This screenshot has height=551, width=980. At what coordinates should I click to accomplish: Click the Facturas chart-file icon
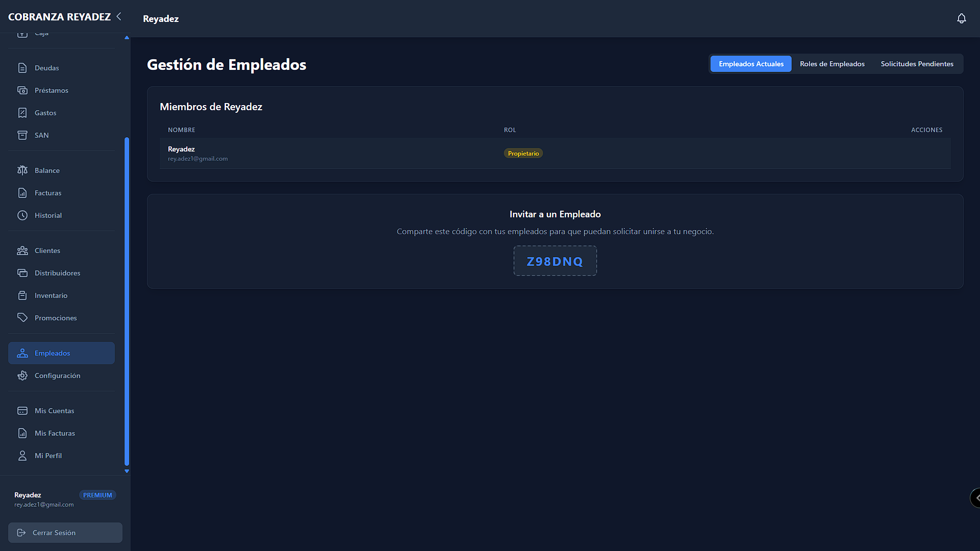(22, 193)
